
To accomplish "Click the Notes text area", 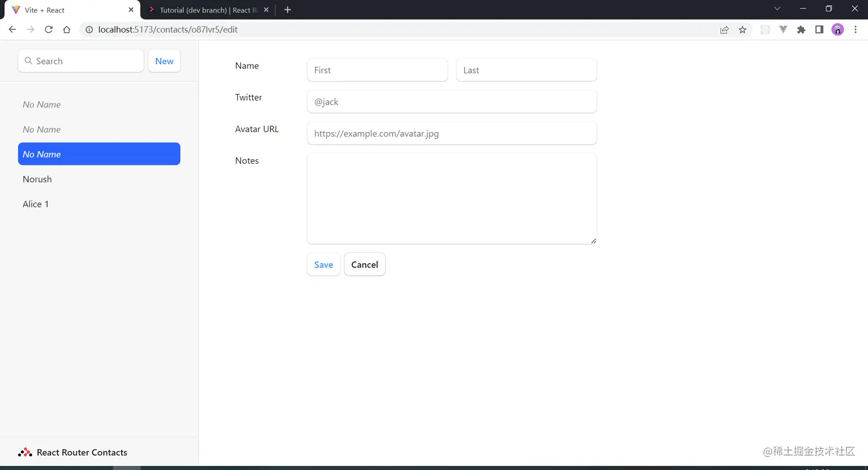I will [452, 198].
